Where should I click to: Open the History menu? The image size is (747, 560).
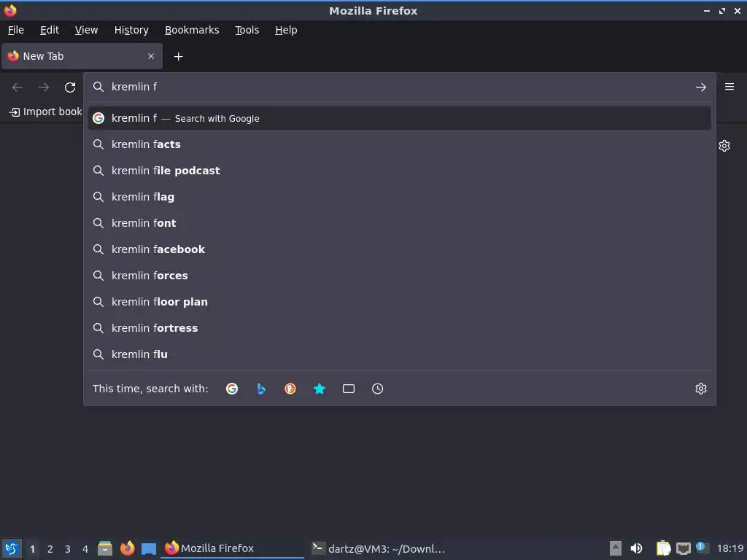[x=131, y=30]
